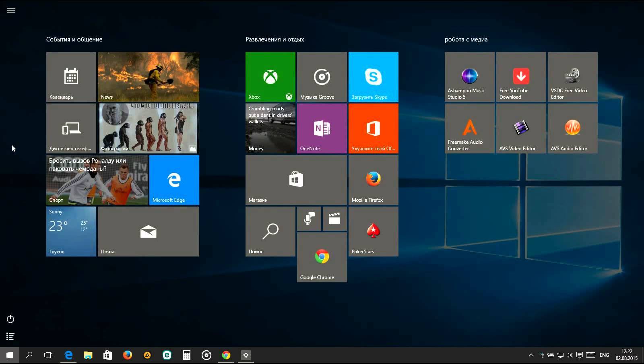Viewport: 644px width, 364px height.
Task: Open the Почта mail tile
Action: tap(149, 231)
